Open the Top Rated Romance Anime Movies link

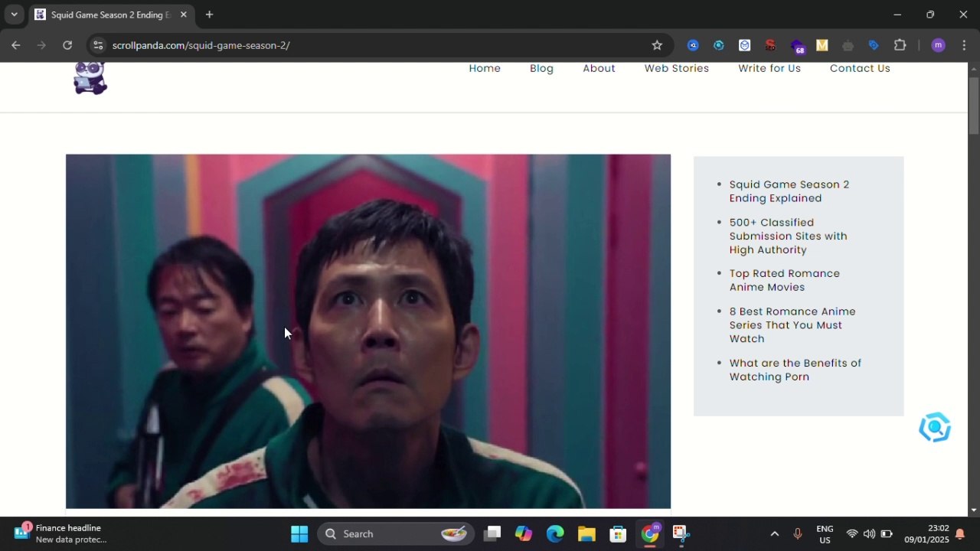(x=784, y=280)
